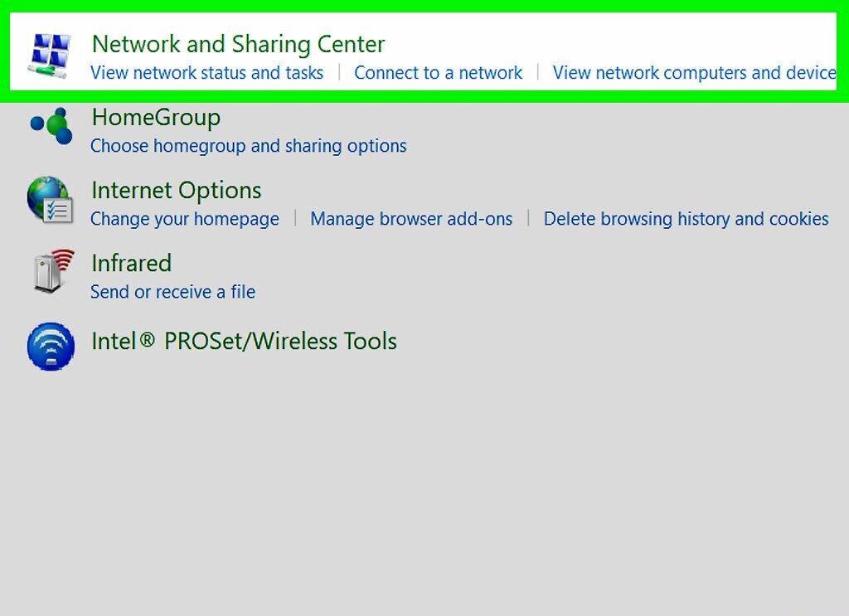Open View network computers and devices
This screenshot has width=849, height=616.
694,72
